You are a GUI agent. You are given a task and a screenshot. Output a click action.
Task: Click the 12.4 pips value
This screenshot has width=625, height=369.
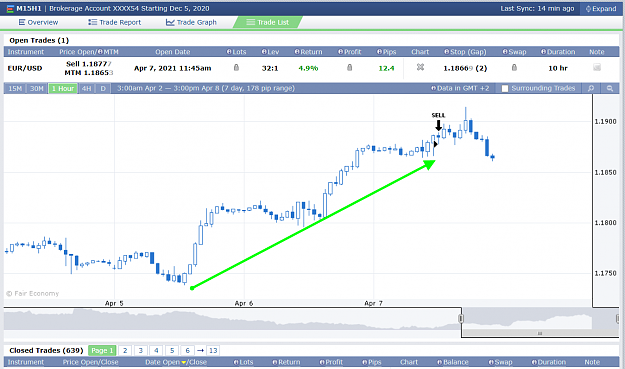[386, 68]
